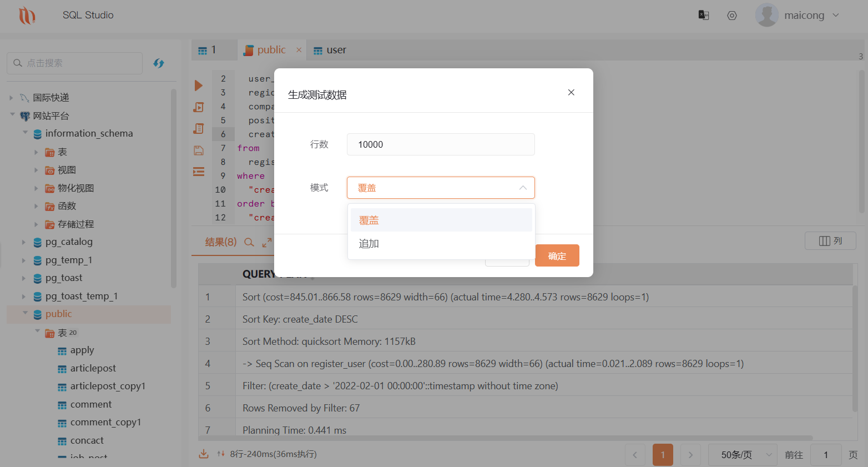Click the explain plan icon
868x467 pixels.
pos(199,107)
